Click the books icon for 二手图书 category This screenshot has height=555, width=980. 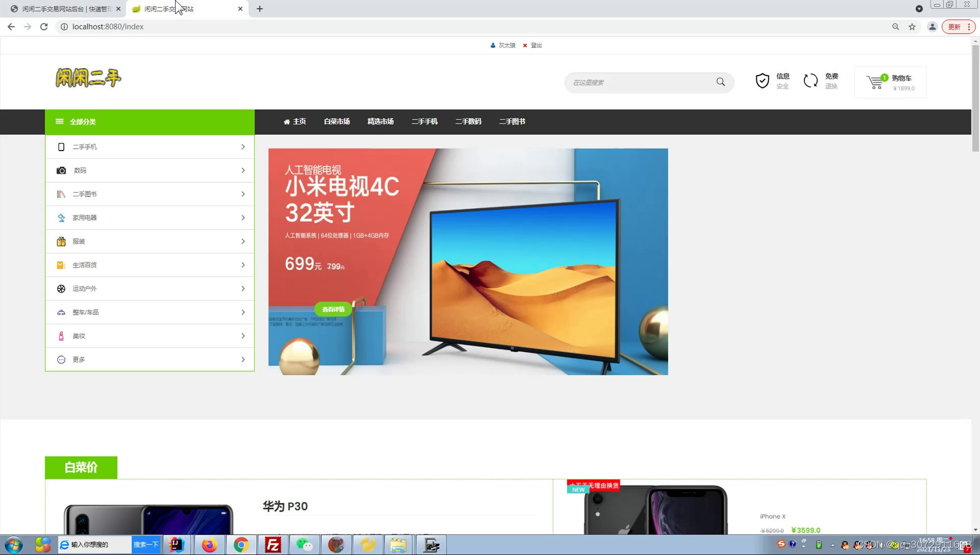click(61, 194)
